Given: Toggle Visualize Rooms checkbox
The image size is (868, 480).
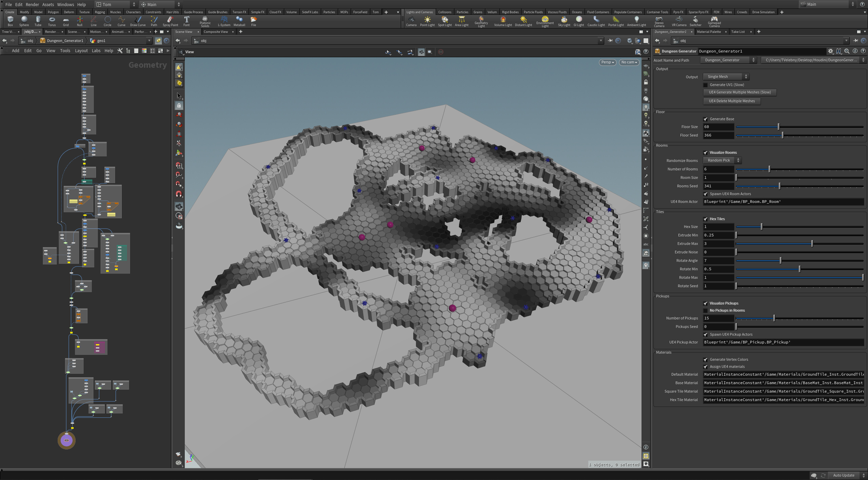Looking at the screenshot, I should tap(706, 153).
